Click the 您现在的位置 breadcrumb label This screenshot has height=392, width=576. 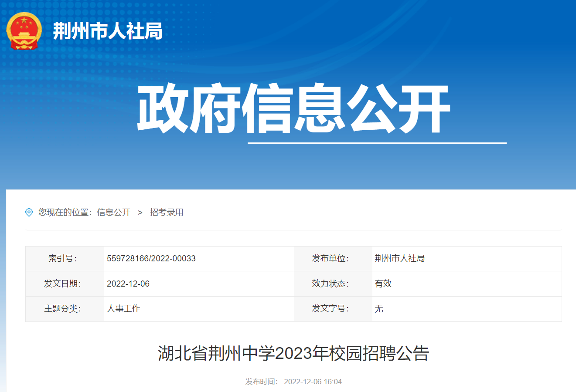click(65, 213)
